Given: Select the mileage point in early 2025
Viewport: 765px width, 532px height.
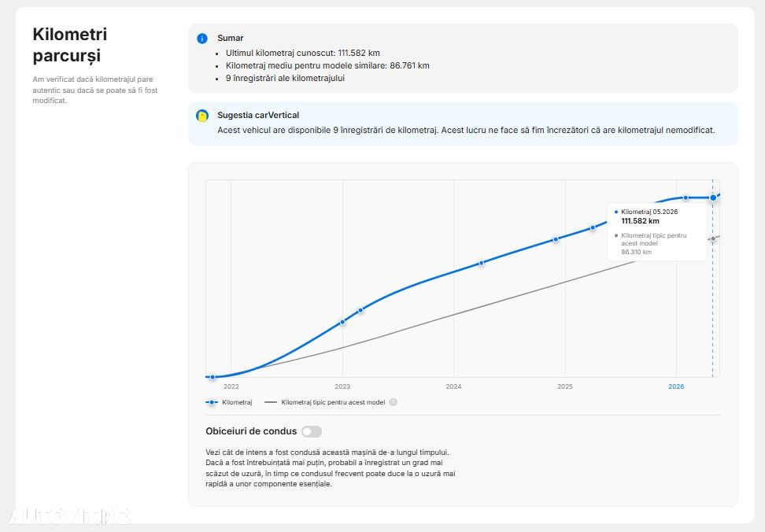Looking at the screenshot, I should (593, 227).
